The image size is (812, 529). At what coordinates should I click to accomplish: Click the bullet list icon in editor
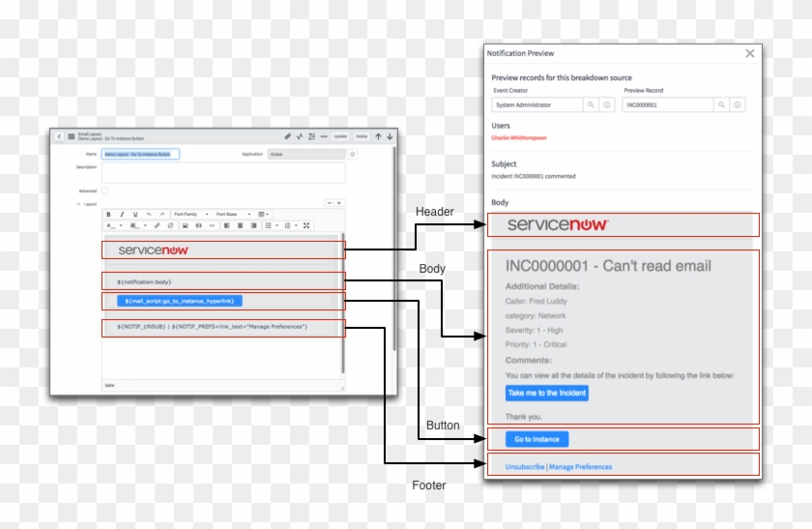coord(269,225)
